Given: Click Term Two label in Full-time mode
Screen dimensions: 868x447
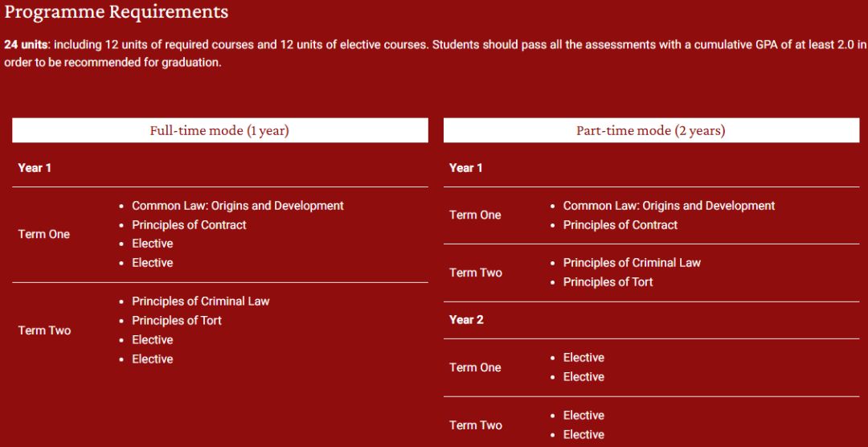Looking at the screenshot, I should [44, 330].
